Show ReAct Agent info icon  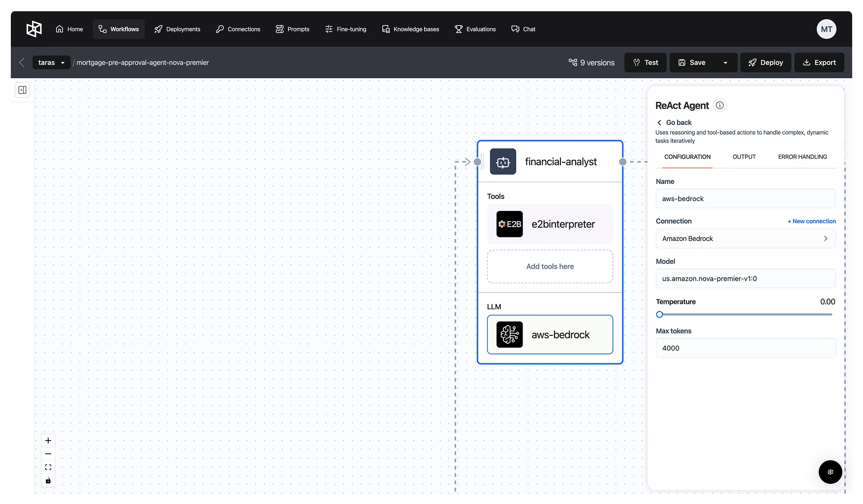(x=720, y=105)
